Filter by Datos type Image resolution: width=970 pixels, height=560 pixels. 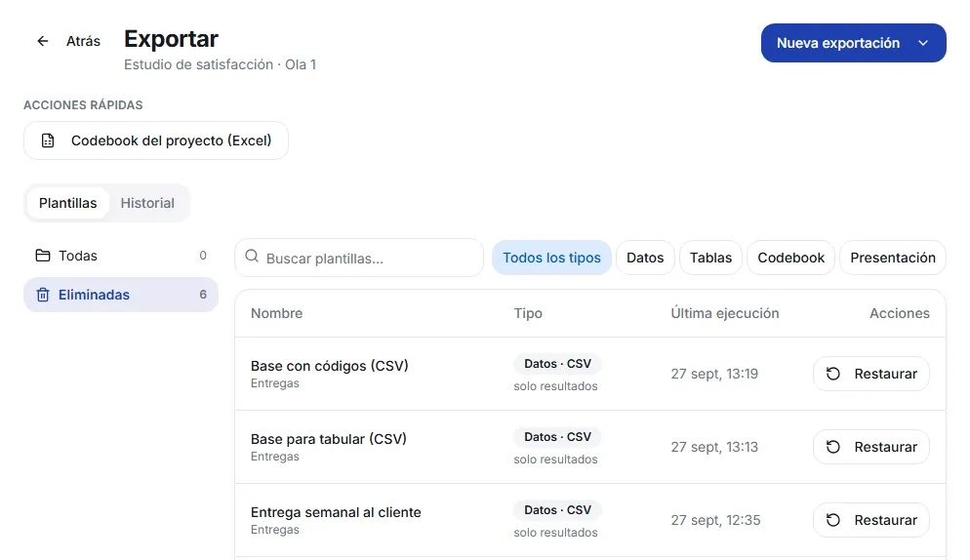click(x=645, y=258)
